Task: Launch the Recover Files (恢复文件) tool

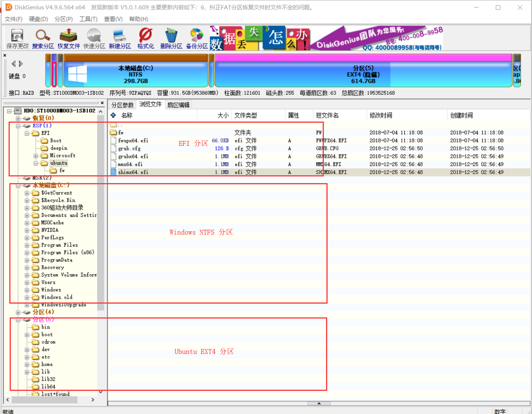Action: 69,39
